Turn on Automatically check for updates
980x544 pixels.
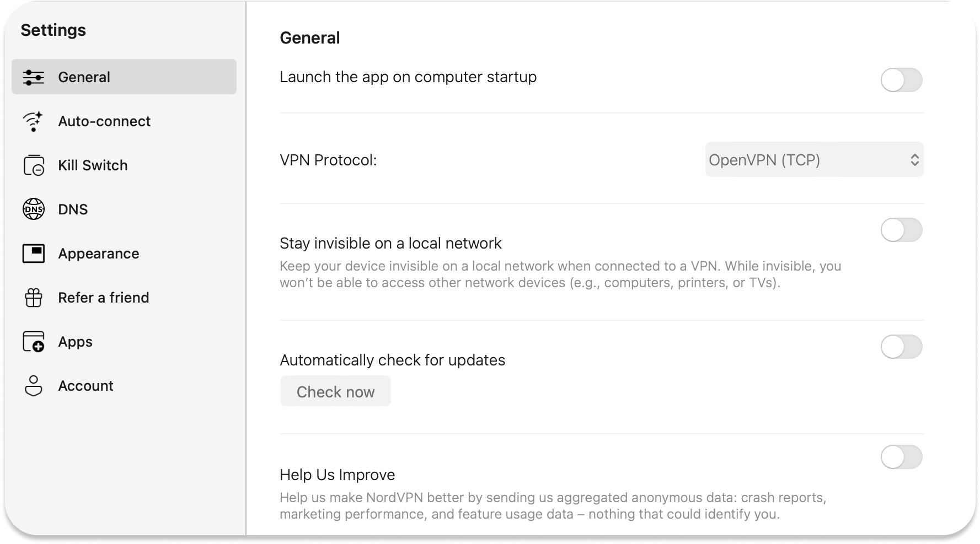[x=901, y=347]
